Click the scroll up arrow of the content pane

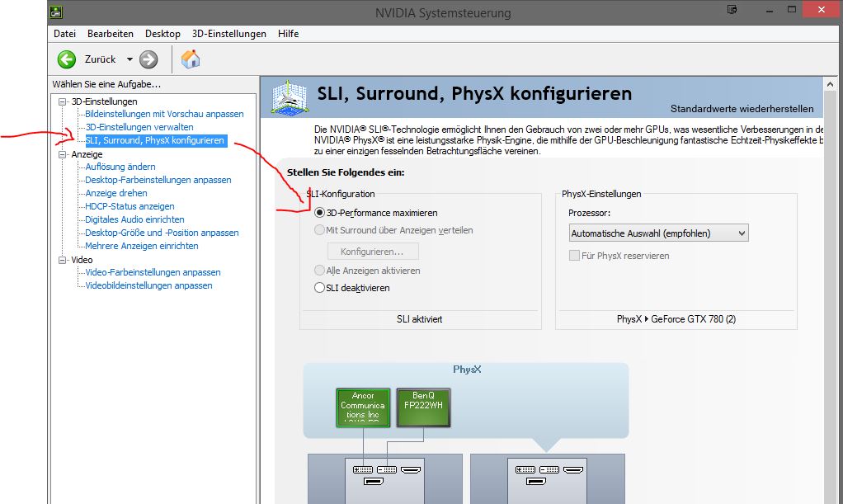coord(830,84)
